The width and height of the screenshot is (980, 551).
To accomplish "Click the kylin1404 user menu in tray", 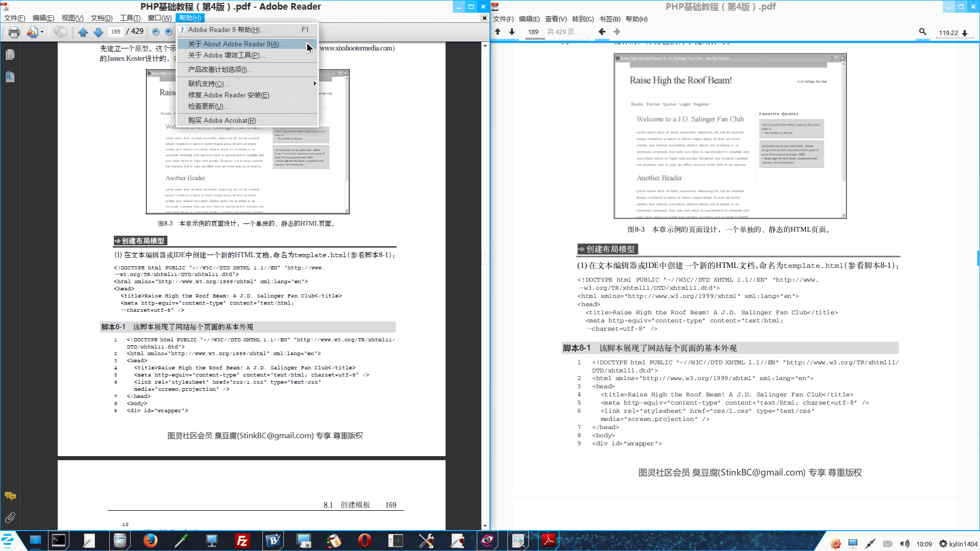I will pos(959,544).
